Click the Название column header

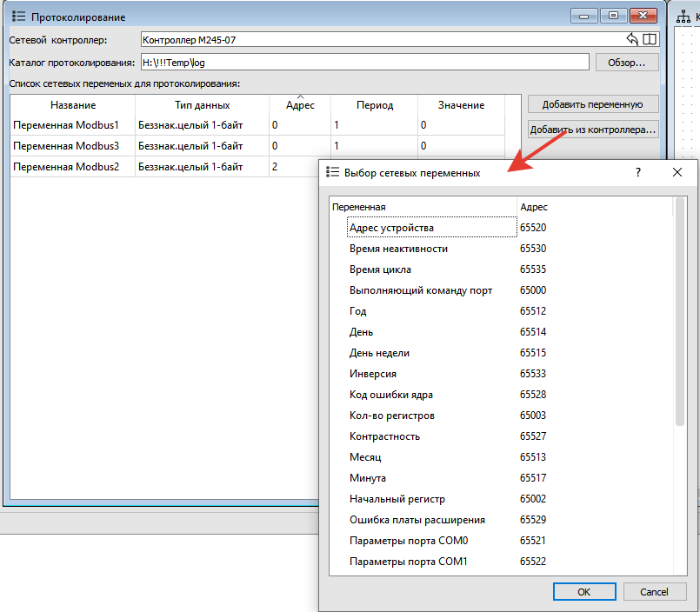point(73,105)
